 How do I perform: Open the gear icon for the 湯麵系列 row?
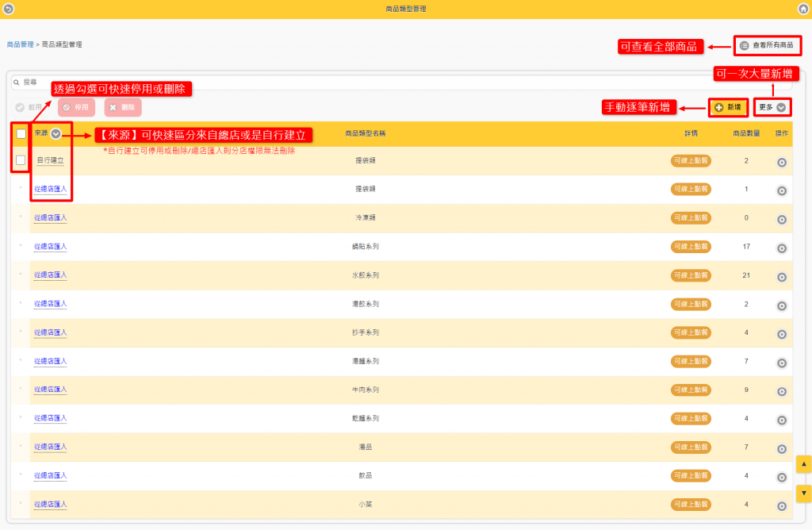tap(781, 363)
